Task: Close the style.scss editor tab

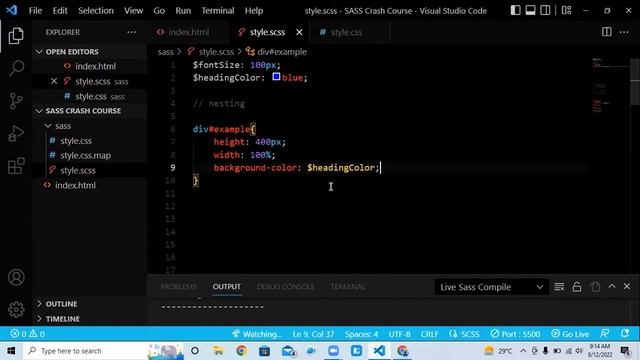Action: [299, 32]
